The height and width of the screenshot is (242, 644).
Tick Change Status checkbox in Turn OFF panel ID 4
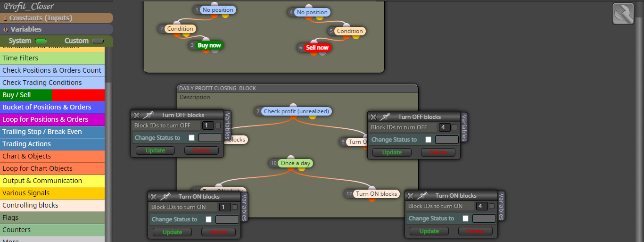tap(428, 140)
